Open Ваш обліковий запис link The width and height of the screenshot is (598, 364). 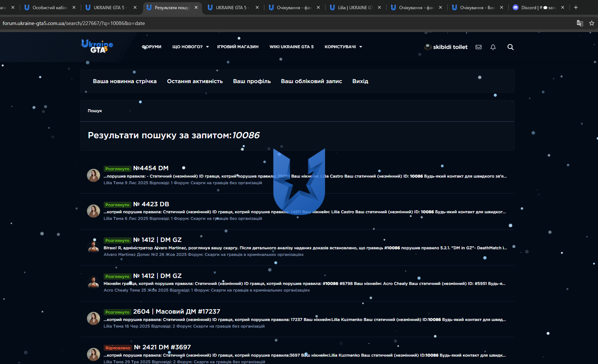pos(311,81)
